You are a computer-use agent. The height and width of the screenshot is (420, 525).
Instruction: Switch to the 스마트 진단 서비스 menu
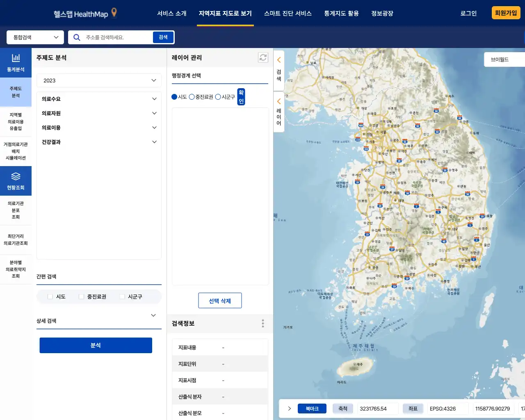coord(288,13)
